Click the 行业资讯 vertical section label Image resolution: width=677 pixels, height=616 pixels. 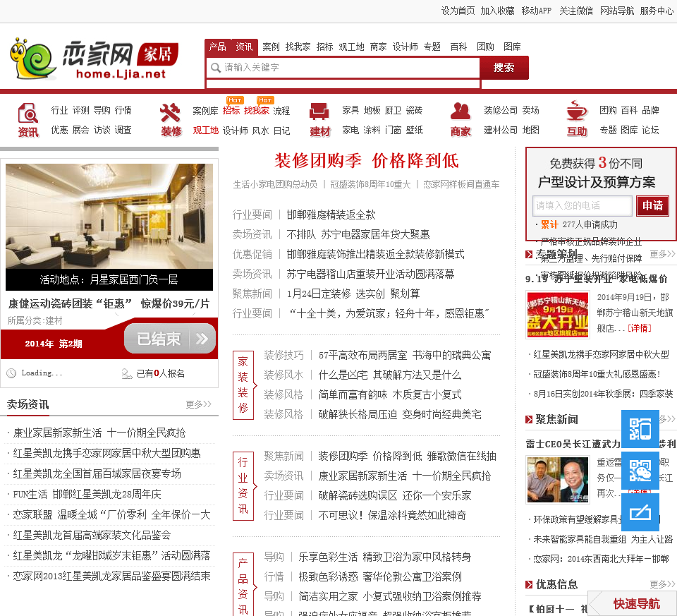pos(243,486)
